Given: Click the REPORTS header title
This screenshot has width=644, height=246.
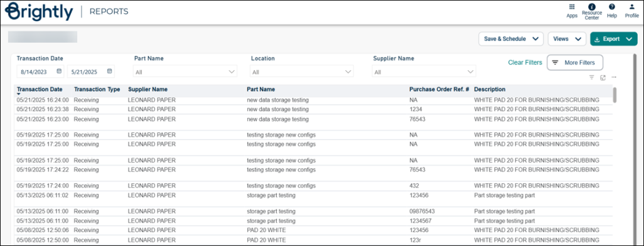Looking at the screenshot, I should click(x=109, y=11).
